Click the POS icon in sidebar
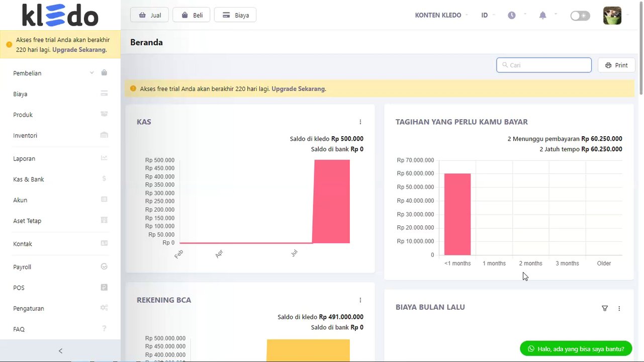The height and width of the screenshot is (362, 644). click(x=104, y=288)
